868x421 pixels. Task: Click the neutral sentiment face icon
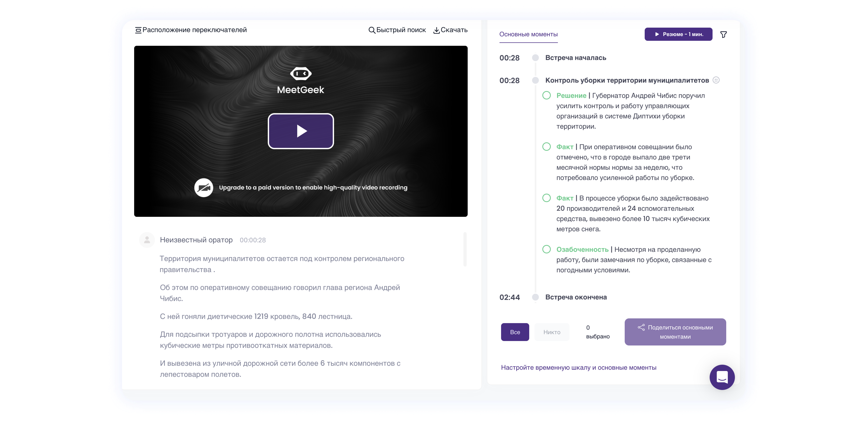716,80
